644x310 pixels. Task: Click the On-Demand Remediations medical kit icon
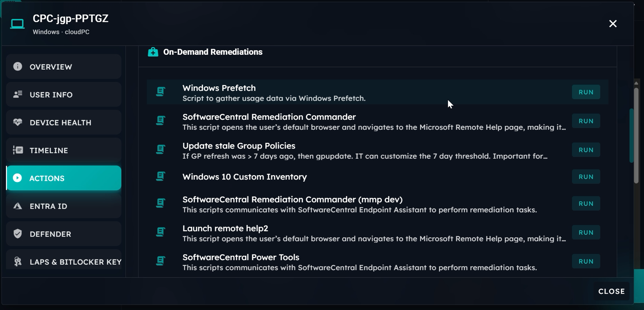pos(153,52)
